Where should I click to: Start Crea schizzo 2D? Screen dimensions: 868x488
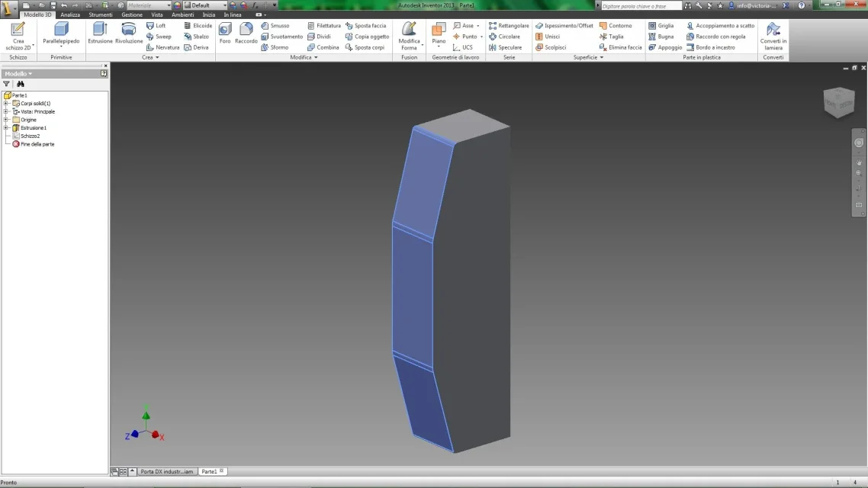(x=18, y=36)
